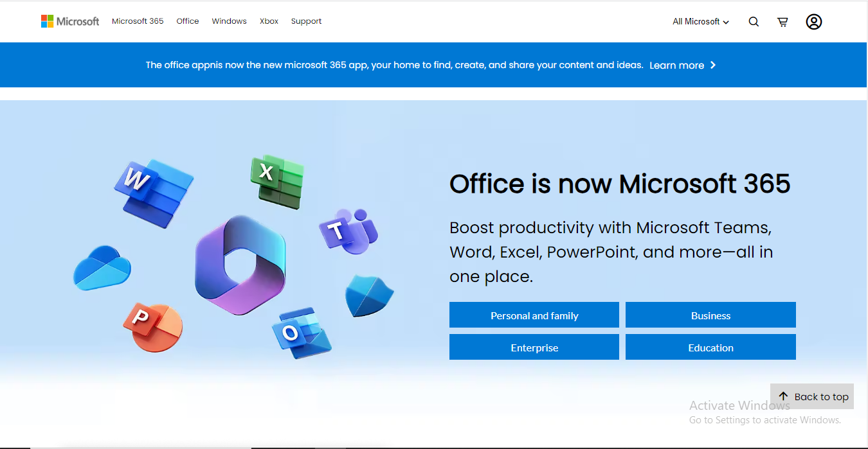Screen dimensions: 868x449
Task: Click the Word app icon
Action: 153,193
